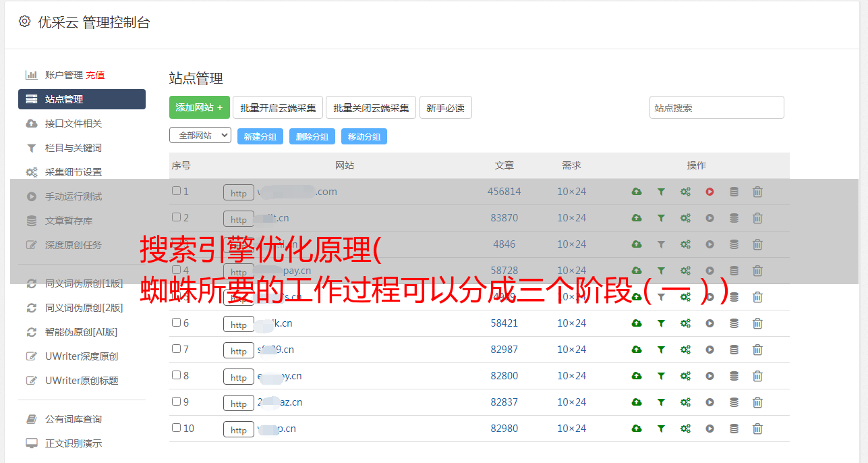Viewport: 868px width, 463px height.
Task: Click the gray play icon in row 2
Action: point(710,218)
